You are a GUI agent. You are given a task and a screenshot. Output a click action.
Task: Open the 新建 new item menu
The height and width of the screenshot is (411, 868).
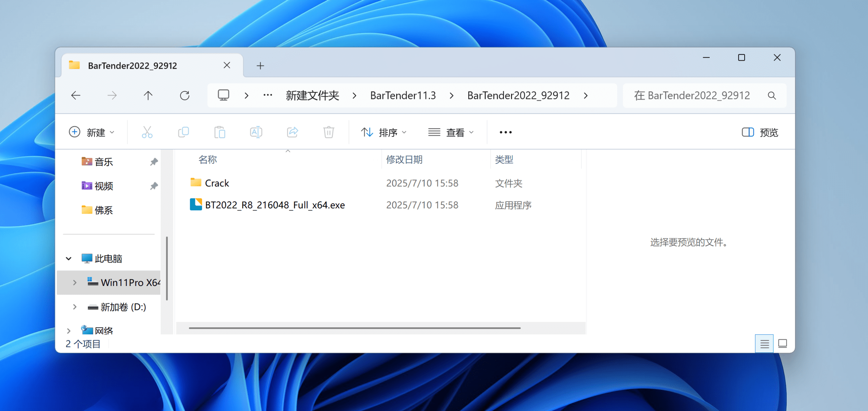92,132
